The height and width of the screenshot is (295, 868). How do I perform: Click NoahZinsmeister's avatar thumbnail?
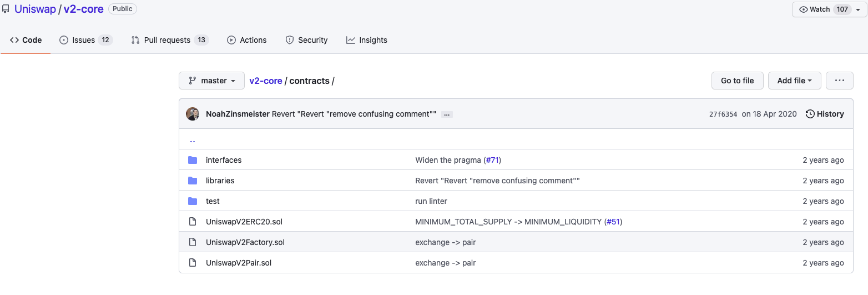click(193, 114)
